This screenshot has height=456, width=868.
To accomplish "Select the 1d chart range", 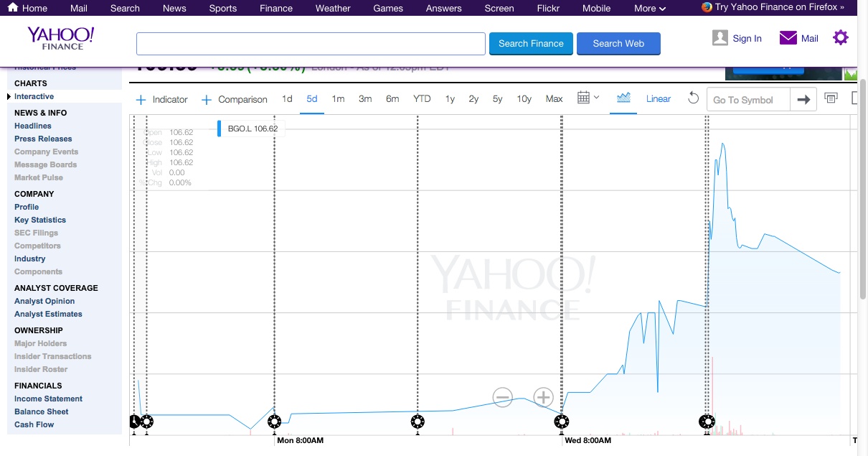I will [x=287, y=99].
